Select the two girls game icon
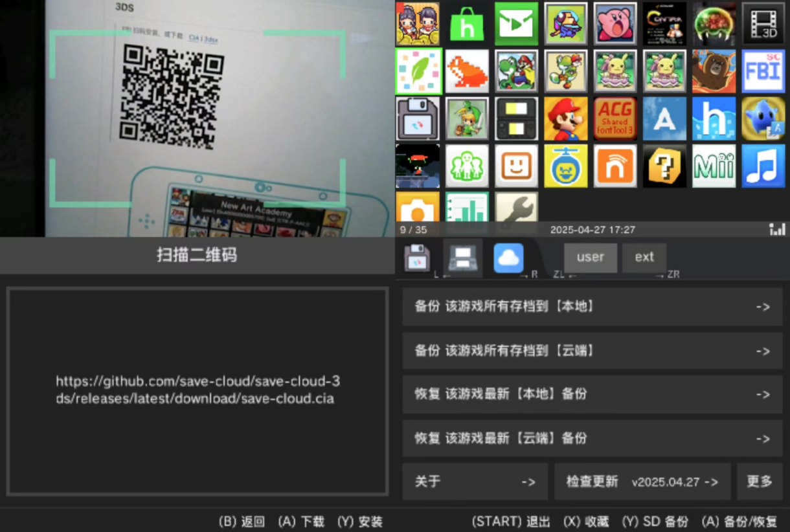 click(418, 24)
